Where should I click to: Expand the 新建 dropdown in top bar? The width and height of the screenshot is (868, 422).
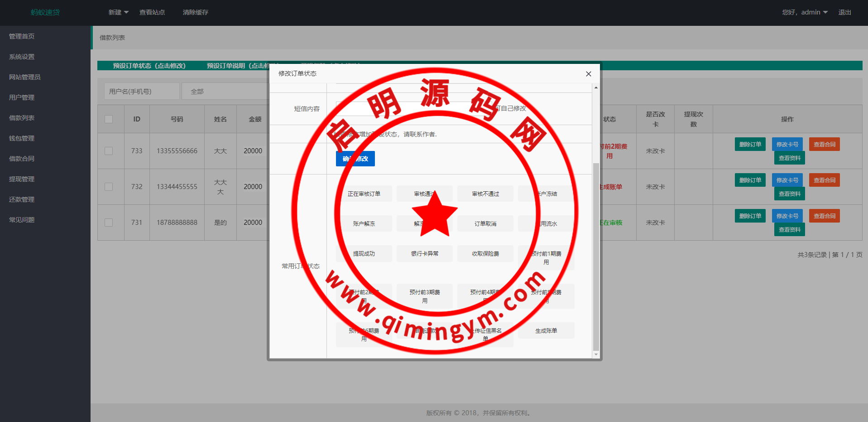(118, 12)
